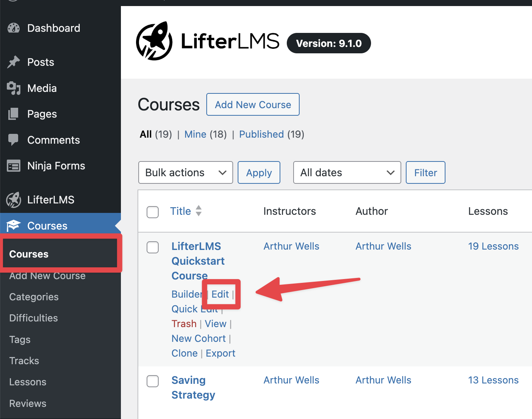Open the Bulk actions dropdown
The width and height of the screenshot is (532, 419).
click(x=186, y=172)
